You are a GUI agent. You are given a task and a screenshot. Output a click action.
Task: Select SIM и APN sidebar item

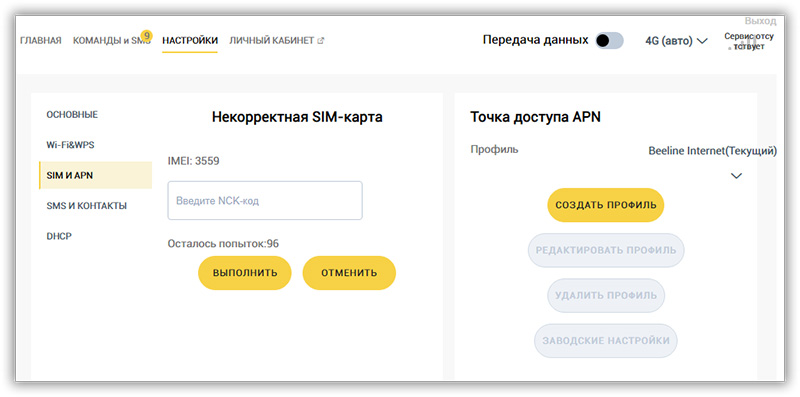[95, 175]
